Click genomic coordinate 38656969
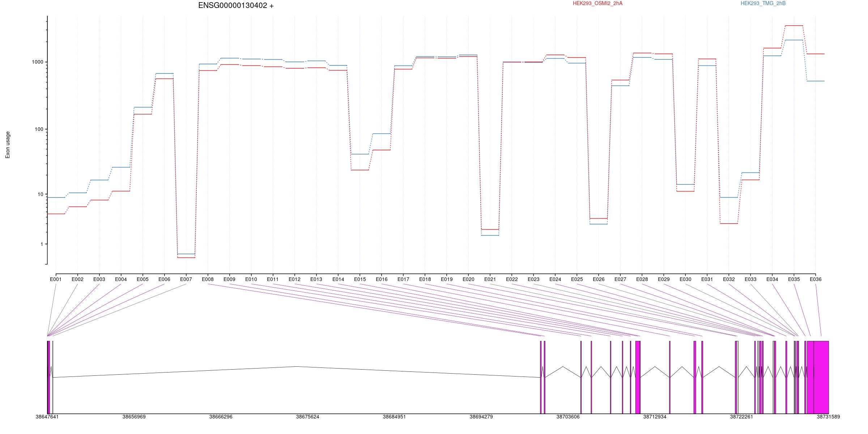868x434 pixels. pyautogui.click(x=134, y=417)
